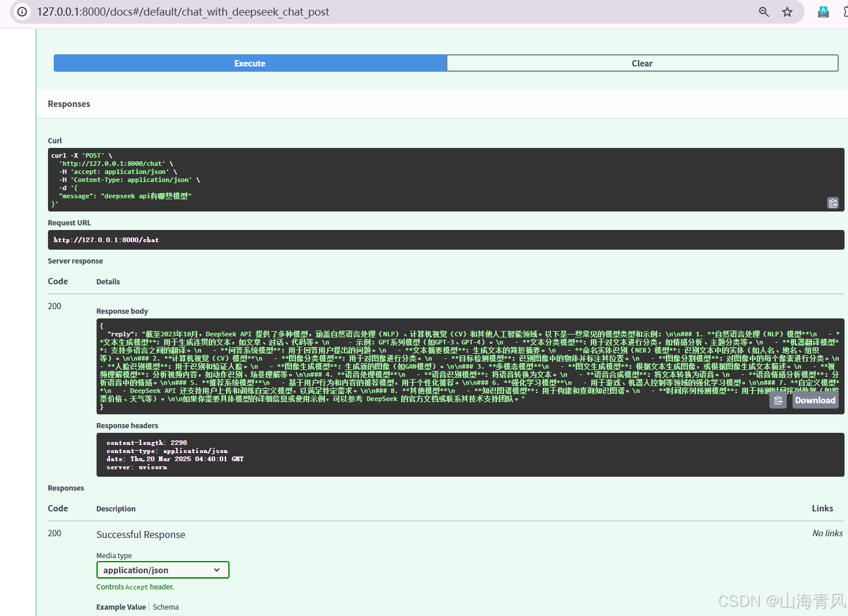Click the 'content-type: application/json' header line
This screenshot has width=848, height=616.
click(x=167, y=451)
